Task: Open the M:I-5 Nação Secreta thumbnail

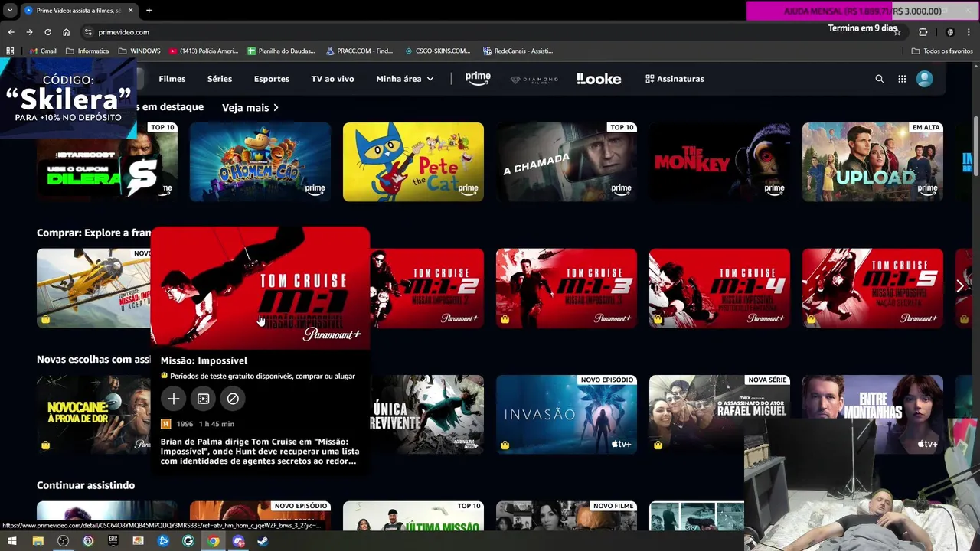Action: pyautogui.click(x=873, y=288)
